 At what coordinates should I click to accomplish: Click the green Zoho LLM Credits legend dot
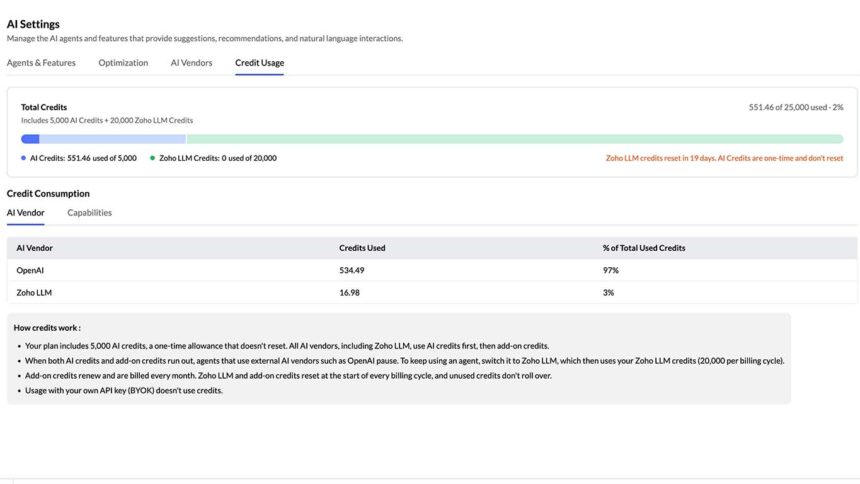click(x=152, y=158)
